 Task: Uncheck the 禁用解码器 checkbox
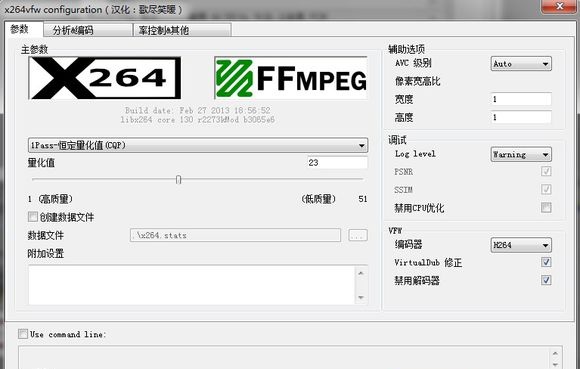(546, 280)
